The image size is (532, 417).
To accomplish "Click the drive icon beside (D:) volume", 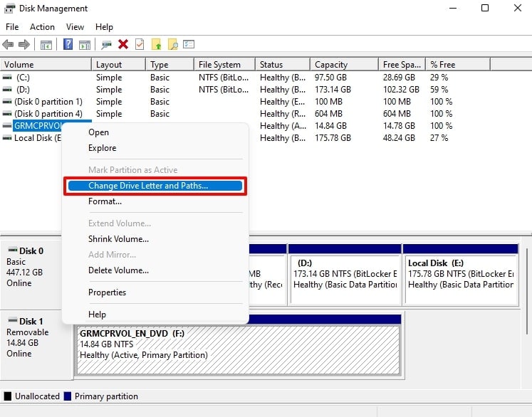I will tap(7, 90).
